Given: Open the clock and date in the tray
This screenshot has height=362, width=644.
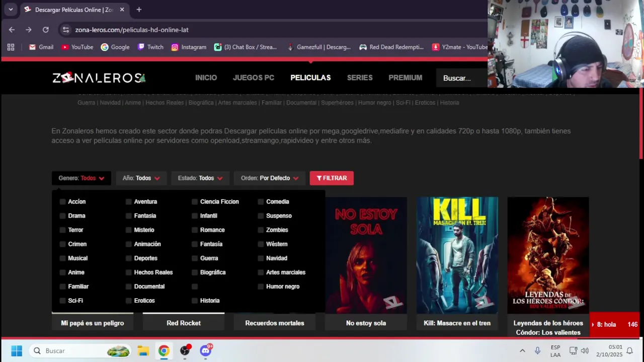Looking at the screenshot, I should pos(609,350).
